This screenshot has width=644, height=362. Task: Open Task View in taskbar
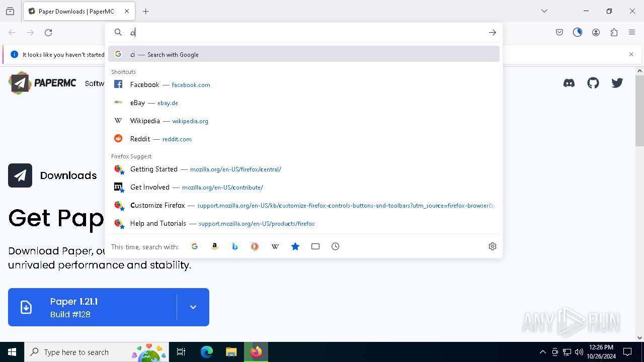(x=181, y=352)
